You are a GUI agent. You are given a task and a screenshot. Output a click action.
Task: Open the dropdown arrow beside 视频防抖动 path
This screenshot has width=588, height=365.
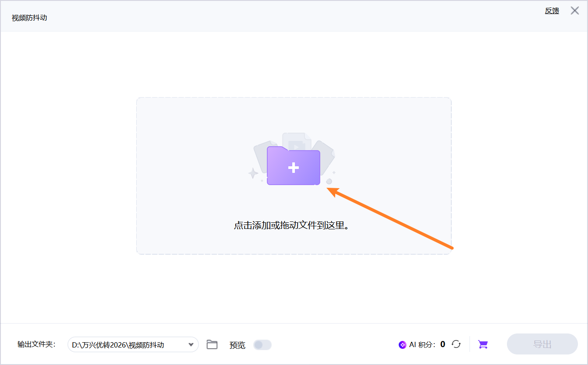[x=191, y=344]
